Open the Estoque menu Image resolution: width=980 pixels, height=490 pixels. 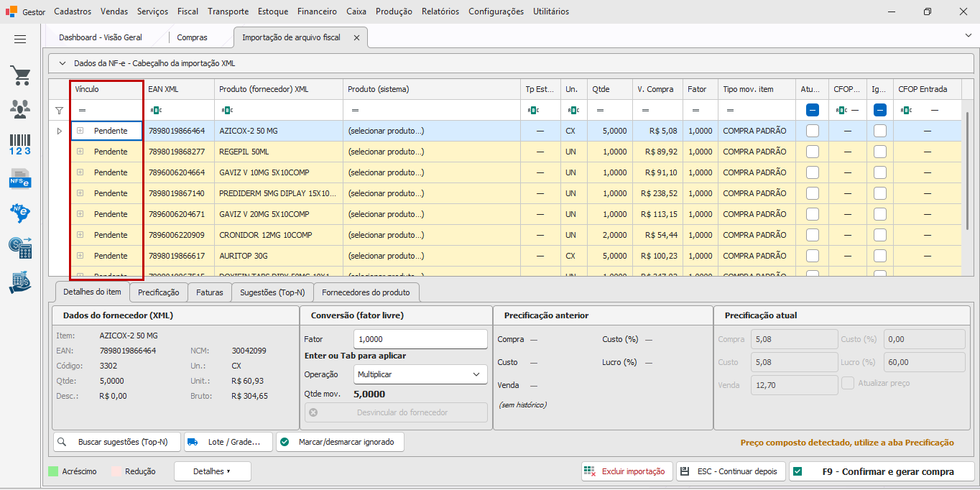click(273, 11)
